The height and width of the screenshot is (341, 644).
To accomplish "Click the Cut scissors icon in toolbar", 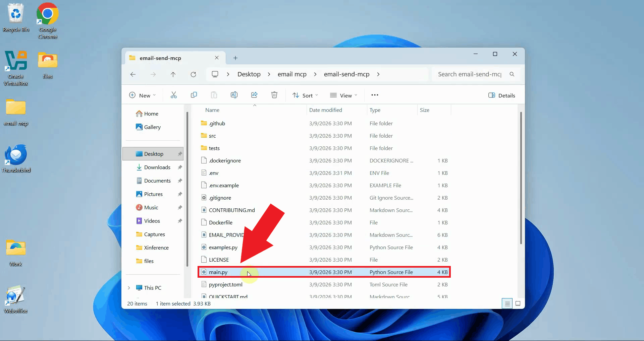I will (173, 95).
